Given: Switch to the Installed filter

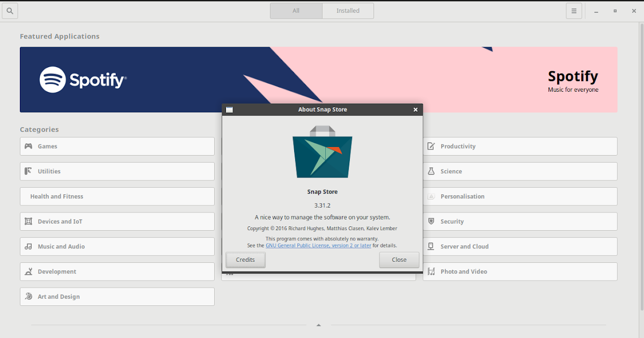Looking at the screenshot, I should (x=347, y=10).
